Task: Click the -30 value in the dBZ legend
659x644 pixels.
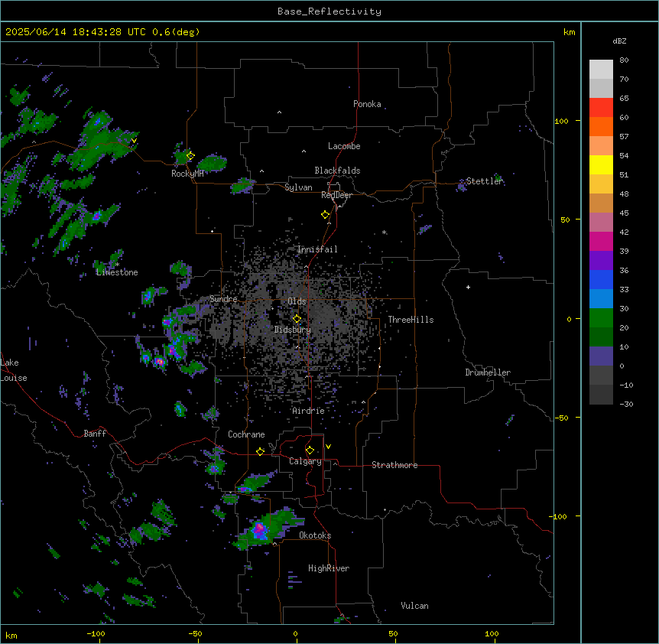Action: (626, 404)
